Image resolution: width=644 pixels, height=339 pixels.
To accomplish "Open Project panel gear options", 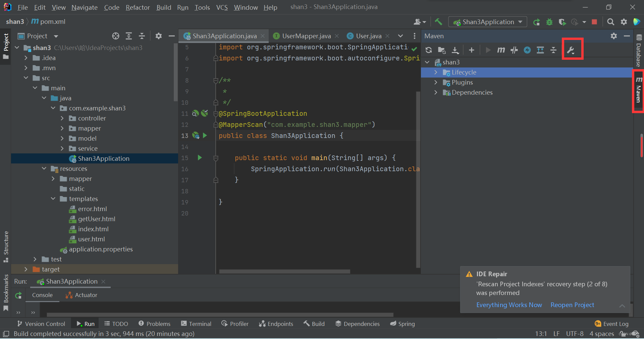I will 159,36.
